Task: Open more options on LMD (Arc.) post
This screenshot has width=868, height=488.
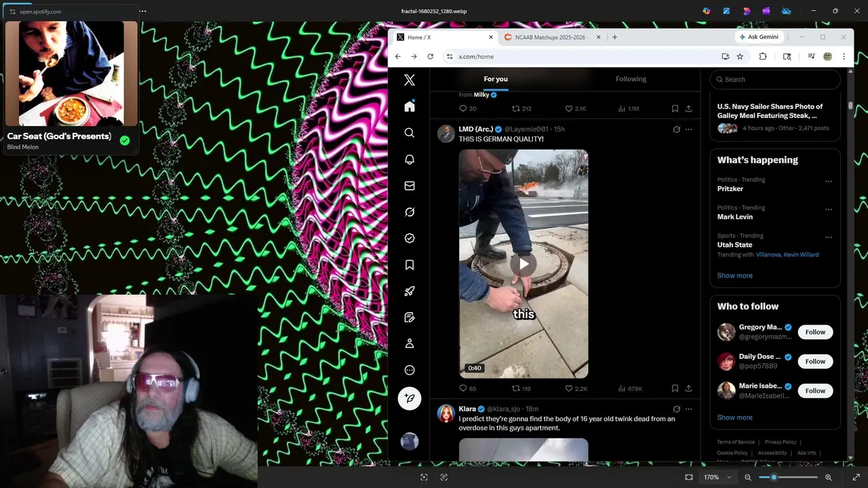Action: pos(688,129)
